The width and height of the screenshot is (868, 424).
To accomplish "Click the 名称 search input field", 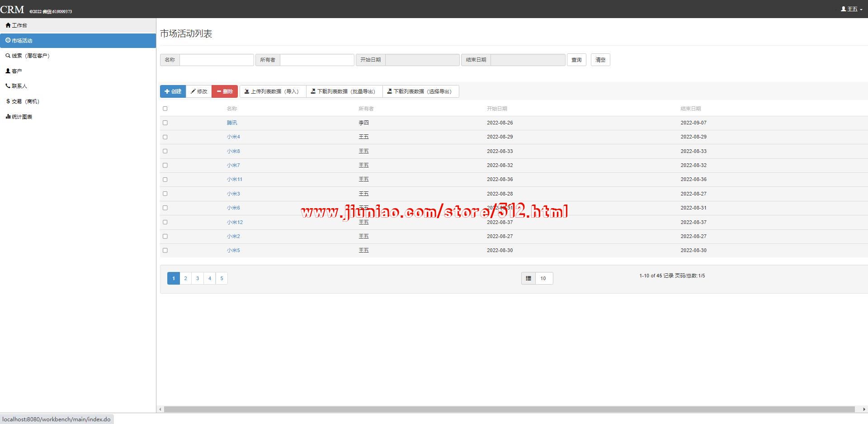I will 217,60.
